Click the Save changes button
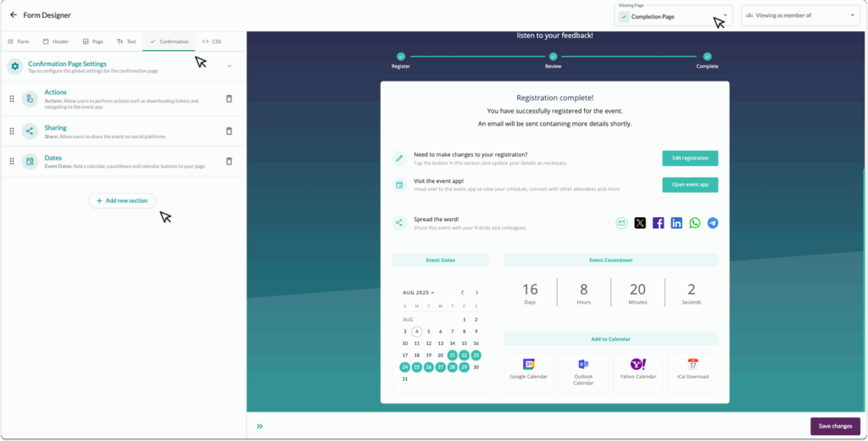 coord(835,426)
